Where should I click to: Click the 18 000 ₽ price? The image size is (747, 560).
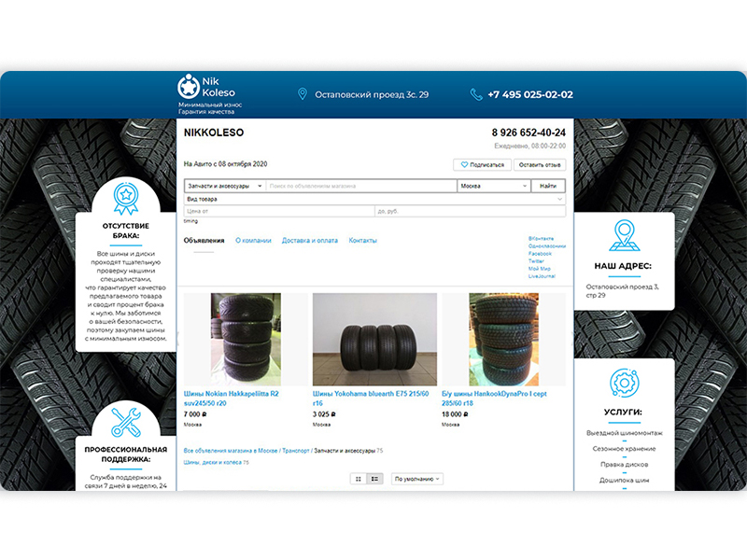[455, 414]
